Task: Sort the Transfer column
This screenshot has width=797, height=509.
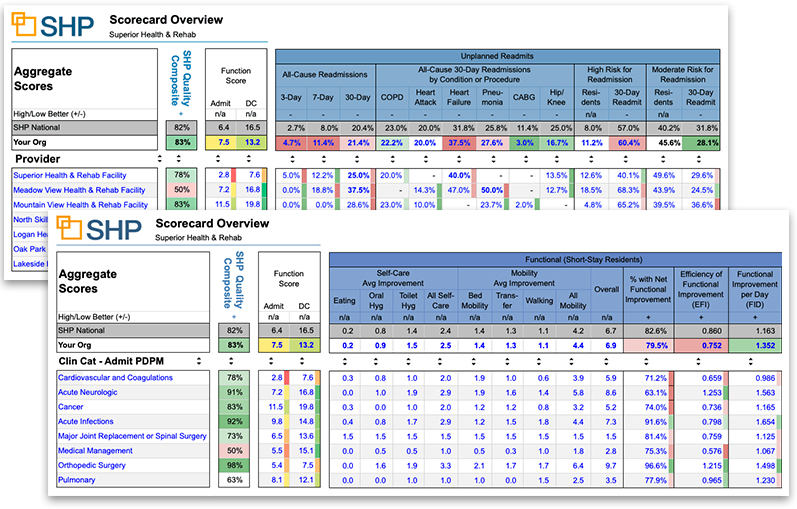Action: [x=507, y=362]
